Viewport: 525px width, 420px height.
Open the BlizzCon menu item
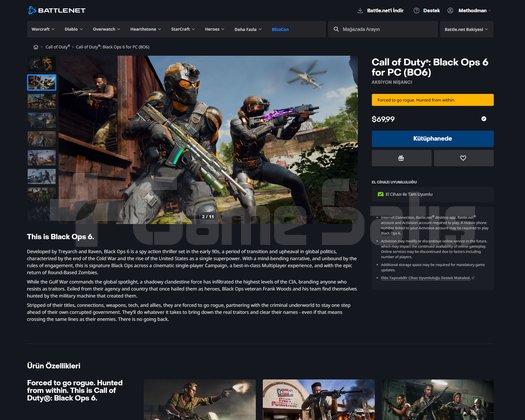pyautogui.click(x=280, y=29)
